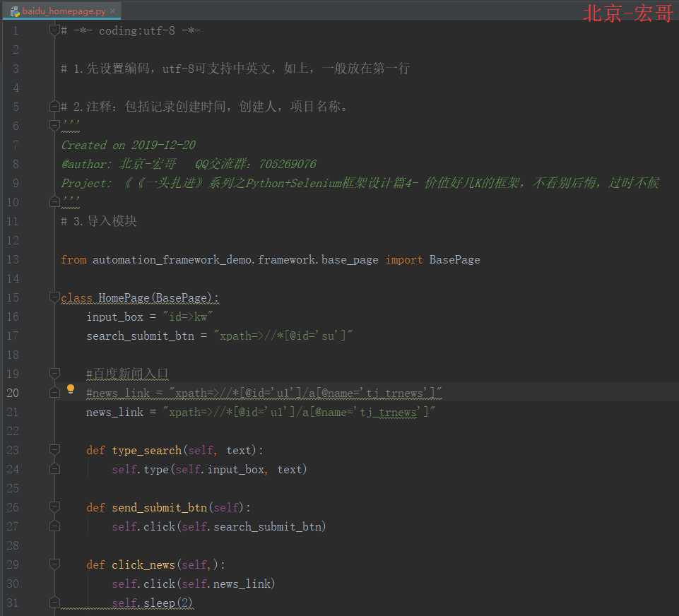This screenshot has height=616, width=679.
Task: Click the '# 1.先设置编码' comment on line 3
Action: tap(235, 69)
